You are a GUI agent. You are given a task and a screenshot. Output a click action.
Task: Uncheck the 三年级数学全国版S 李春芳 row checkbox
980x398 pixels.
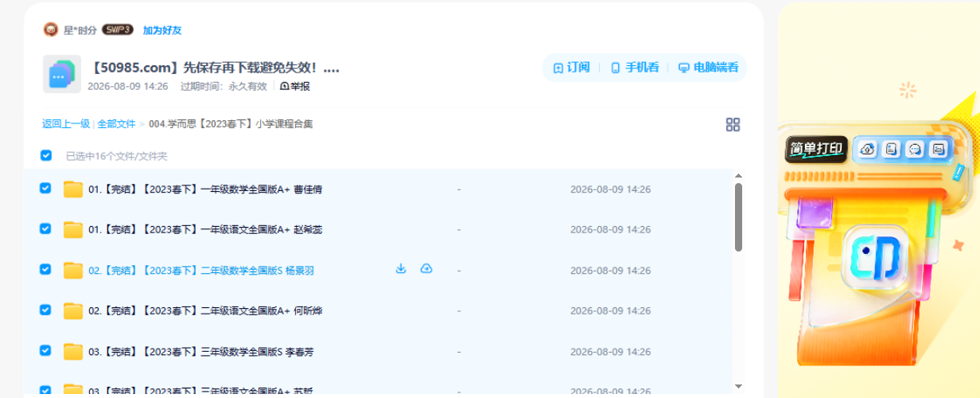point(45,350)
